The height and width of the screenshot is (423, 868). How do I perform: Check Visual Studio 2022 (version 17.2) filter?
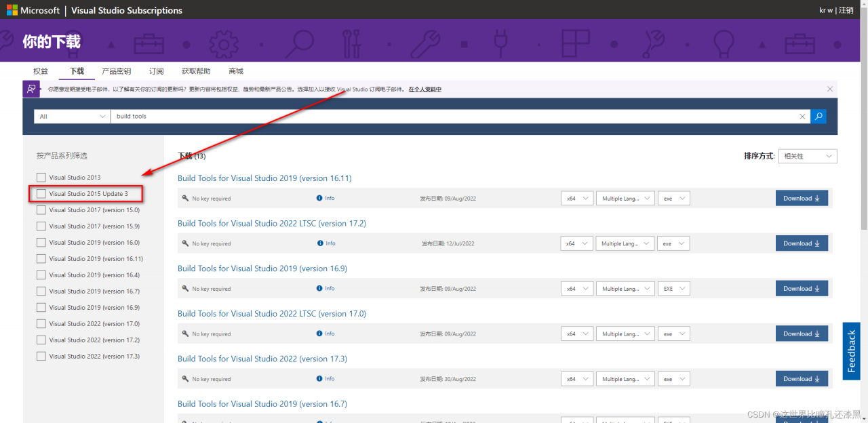click(x=41, y=340)
